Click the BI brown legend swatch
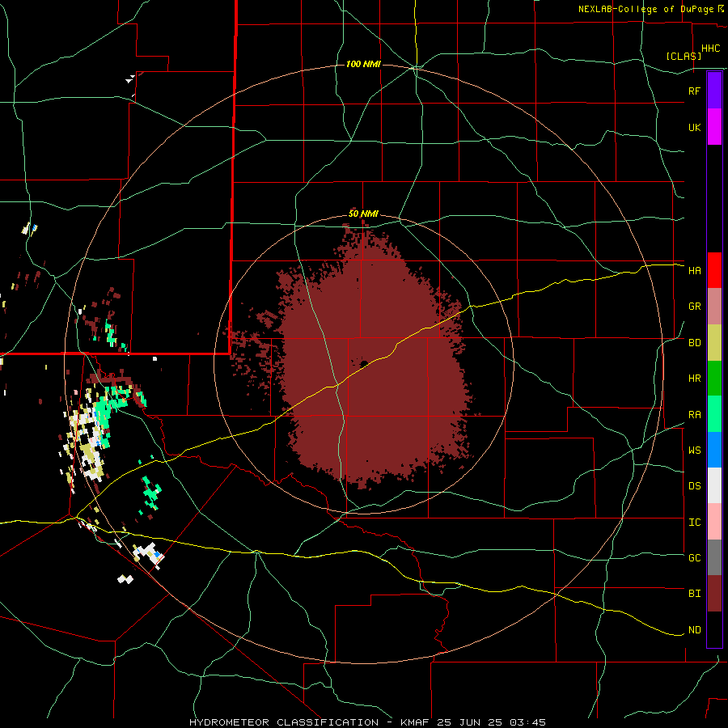Image resolution: width=728 pixels, height=728 pixels. click(x=714, y=594)
